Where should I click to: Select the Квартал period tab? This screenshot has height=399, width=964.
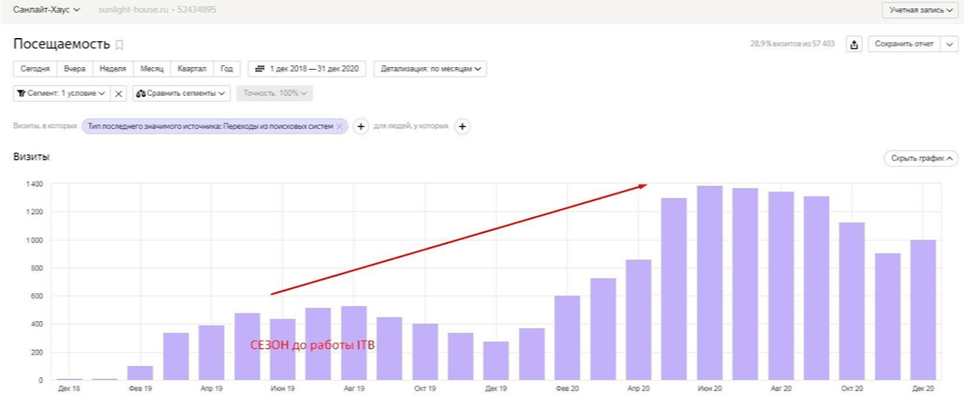tap(192, 69)
